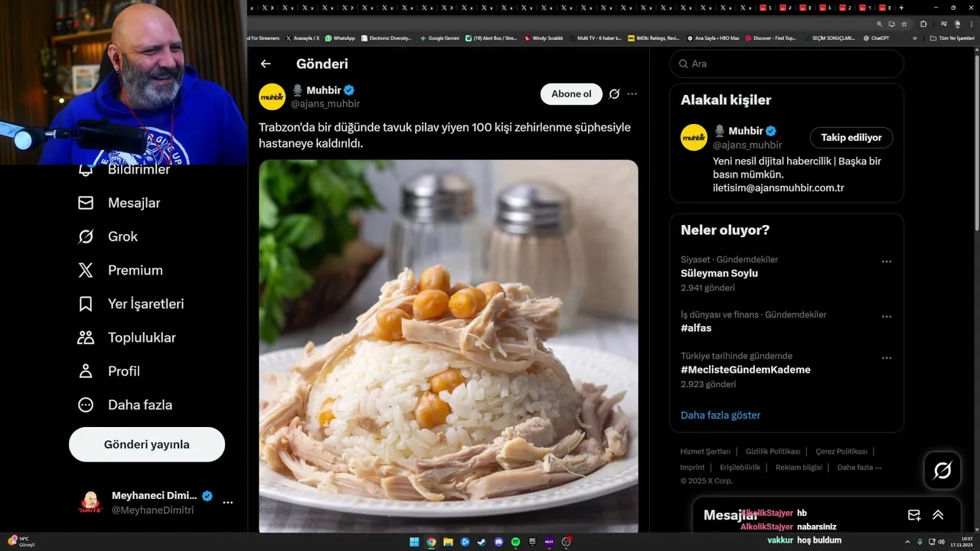Expand the Mesajlar panel with double chevron
The height and width of the screenshot is (551, 980).
coord(938,515)
